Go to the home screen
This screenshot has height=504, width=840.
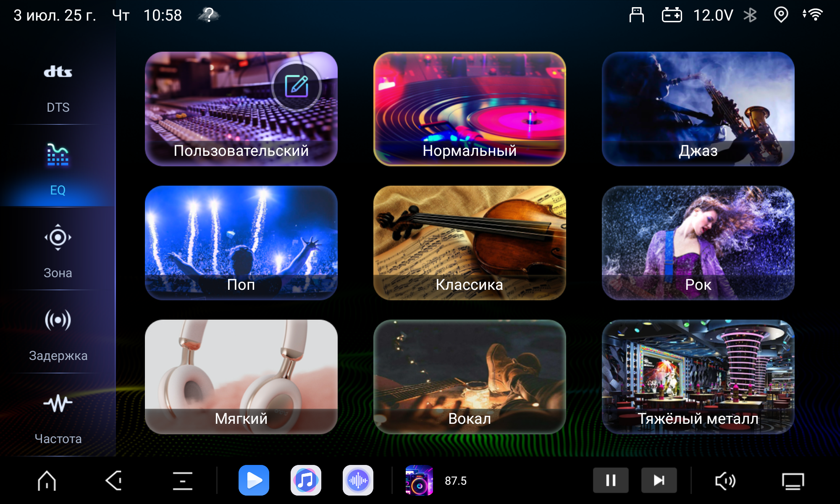tap(47, 480)
